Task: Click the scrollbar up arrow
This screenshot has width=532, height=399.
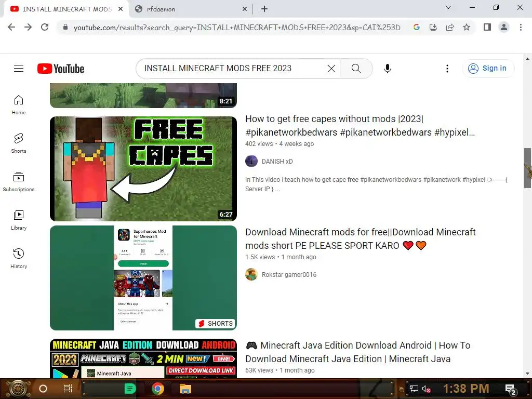Action: tap(528, 59)
